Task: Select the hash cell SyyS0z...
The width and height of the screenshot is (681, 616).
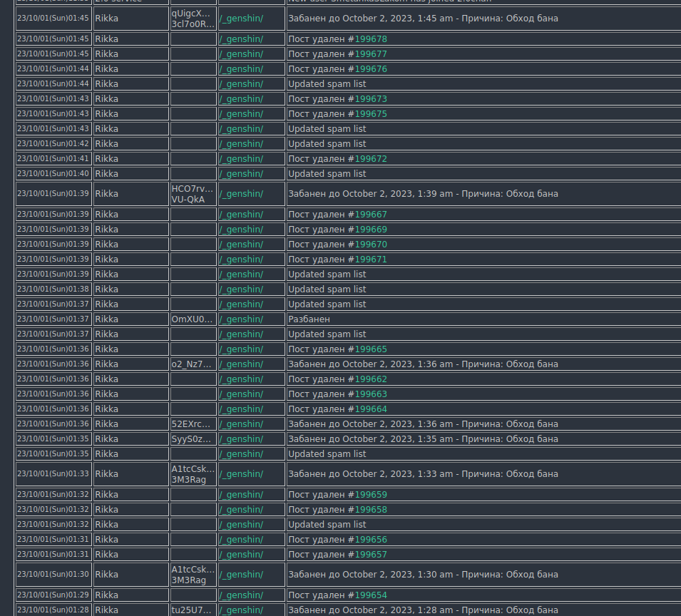Action: click(193, 439)
